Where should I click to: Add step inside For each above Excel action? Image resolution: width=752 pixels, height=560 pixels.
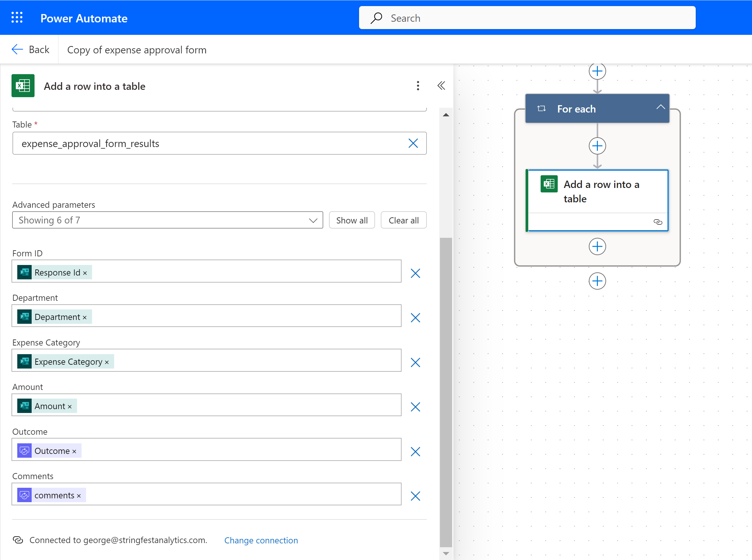[597, 146]
